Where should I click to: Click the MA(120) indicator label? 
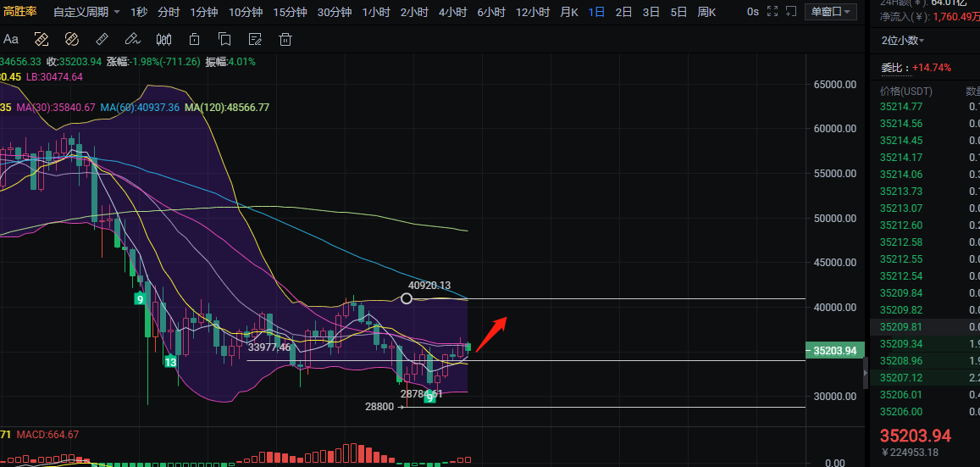point(227,108)
